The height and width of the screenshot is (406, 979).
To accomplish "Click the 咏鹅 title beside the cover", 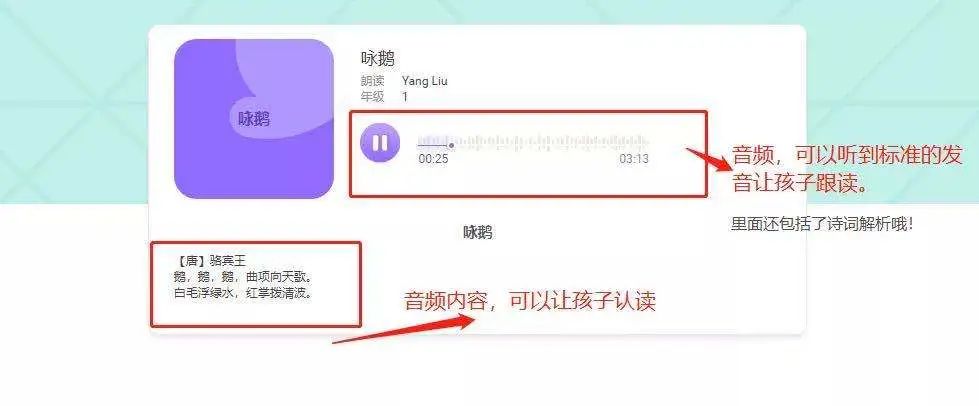I will click(378, 59).
